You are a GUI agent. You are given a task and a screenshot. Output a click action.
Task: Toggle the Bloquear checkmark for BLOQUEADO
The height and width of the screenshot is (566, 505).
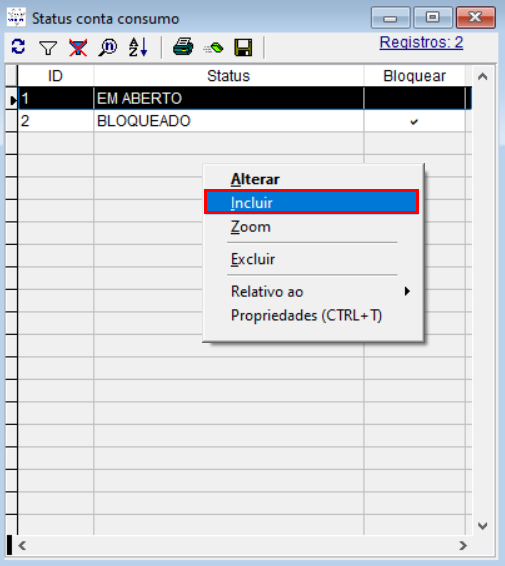[x=414, y=122]
